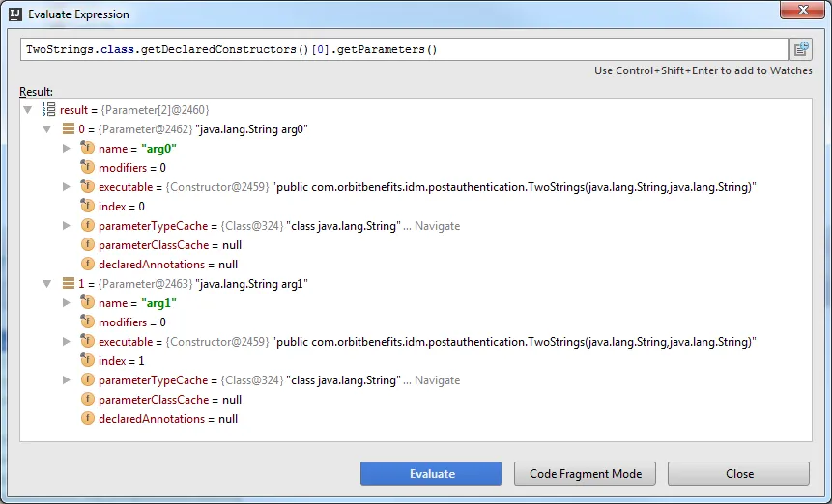
Task: Expand parameterTypeCache under element 1
Action: pyautogui.click(x=67, y=380)
